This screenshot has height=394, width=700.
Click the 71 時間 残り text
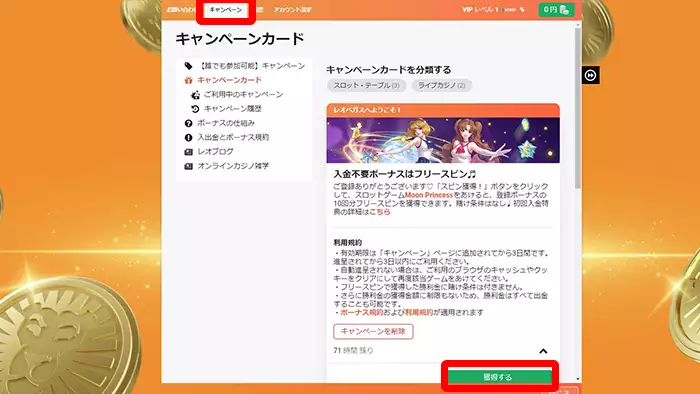[x=353, y=351]
